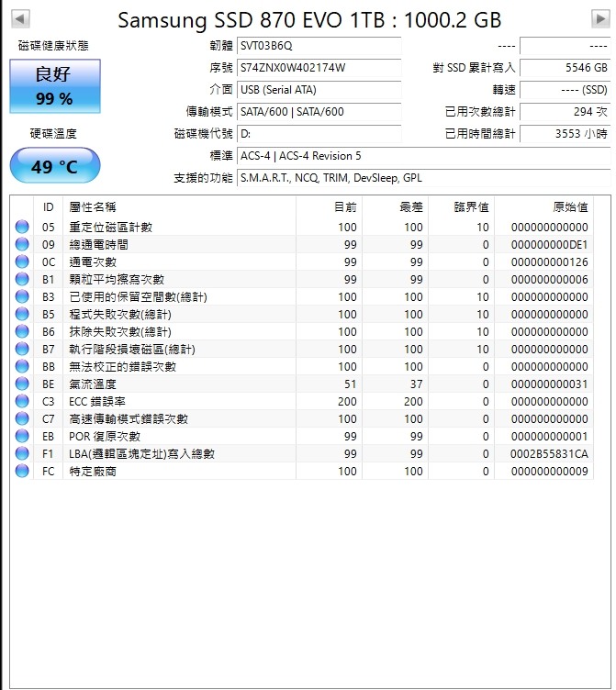Select the status orb for attribute B3

point(22,296)
